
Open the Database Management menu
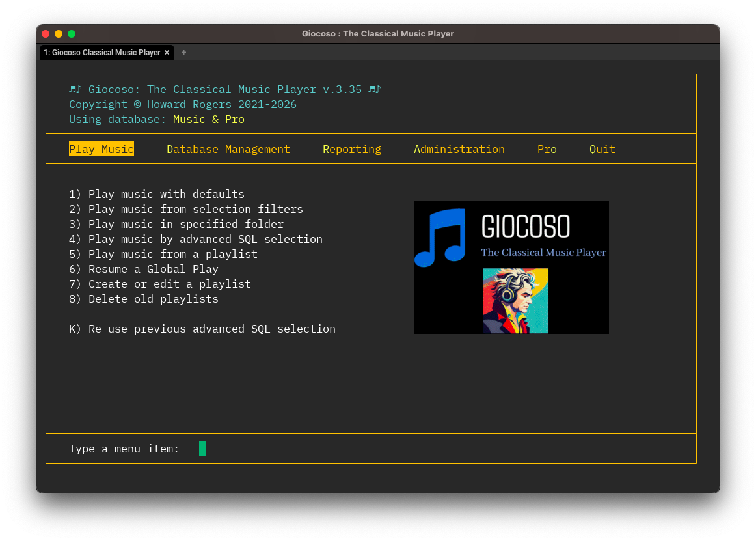click(x=228, y=149)
